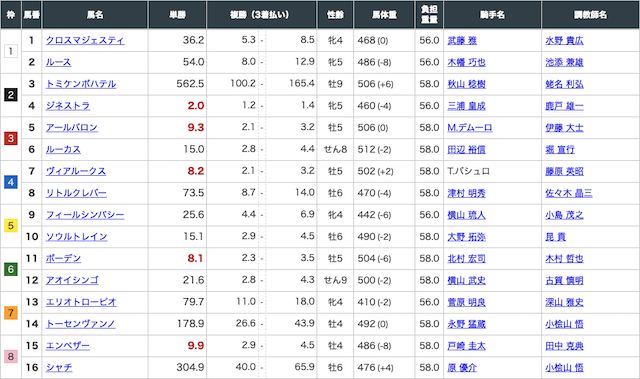Open horse link クロスマジェスティ
The width and height of the screenshot is (640, 379).
pos(85,40)
